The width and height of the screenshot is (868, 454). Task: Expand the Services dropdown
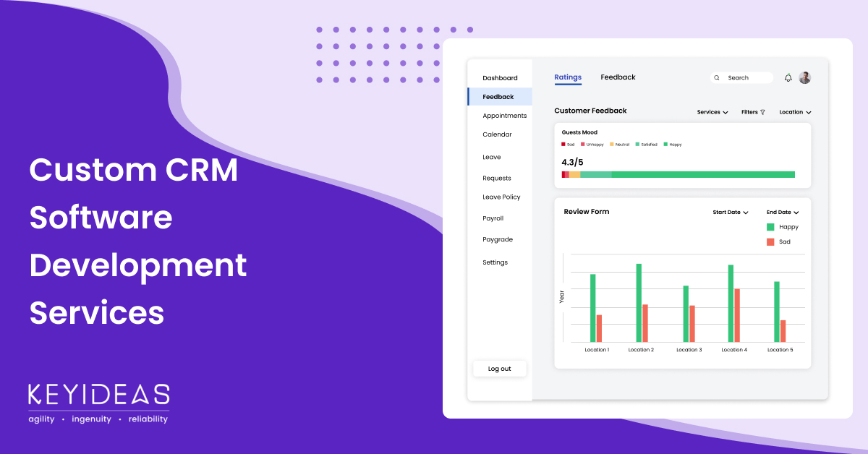pyautogui.click(x=712, y=112)
